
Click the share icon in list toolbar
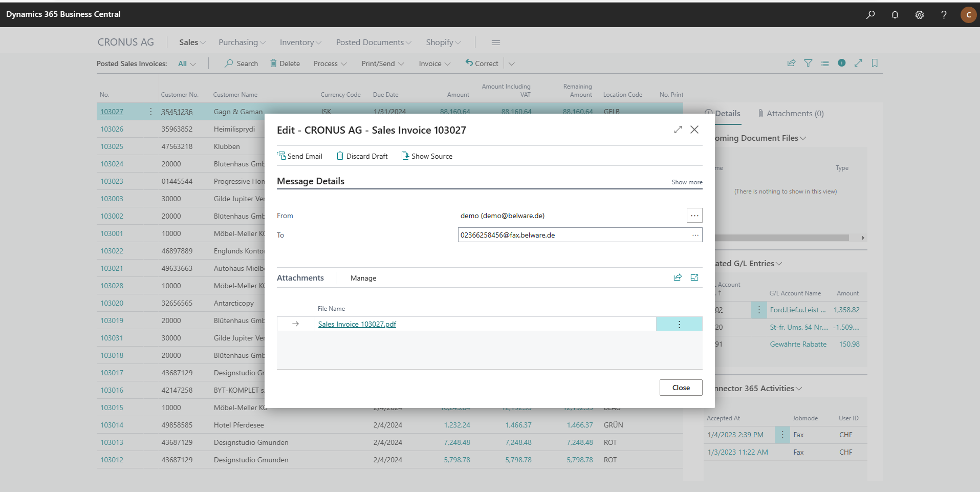(x=791, y=63)
